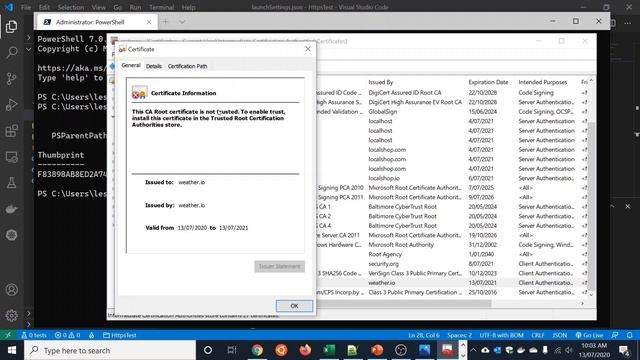Open the Testing beaker icon

tap(11, 183)
